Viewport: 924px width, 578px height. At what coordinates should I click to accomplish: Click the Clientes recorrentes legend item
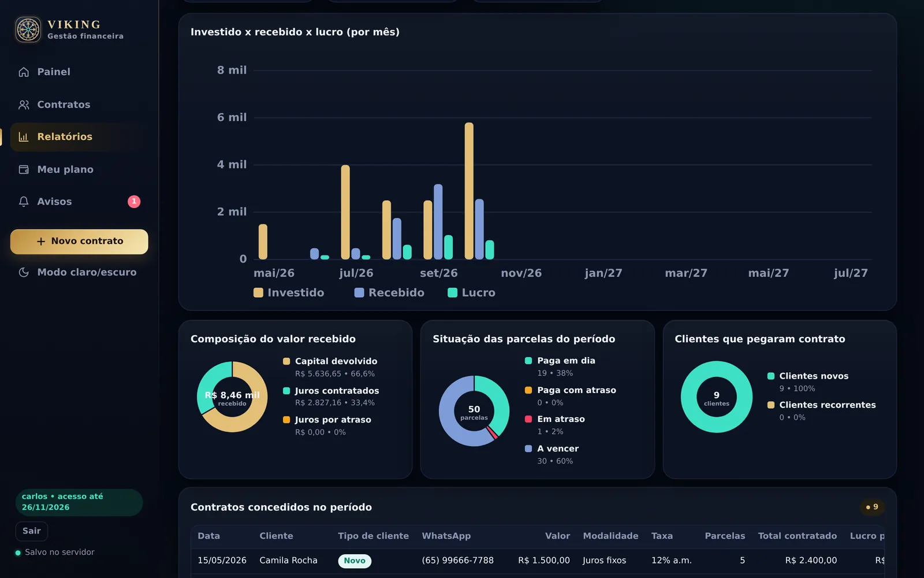point(821,410)
